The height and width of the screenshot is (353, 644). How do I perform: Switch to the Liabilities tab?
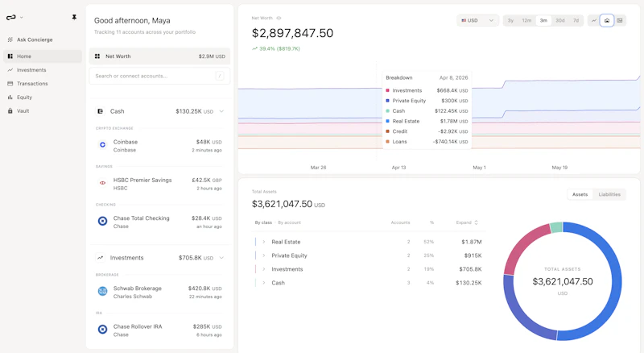pyautogui.click(x=609, y=194)
